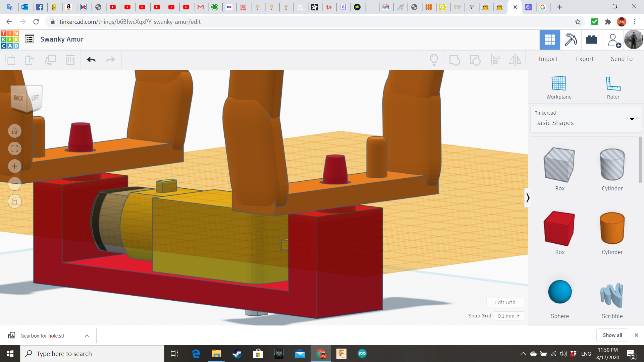Click the Delete trash icon
The height and width of the screenshot is (362, 644).
pos(70,60)
